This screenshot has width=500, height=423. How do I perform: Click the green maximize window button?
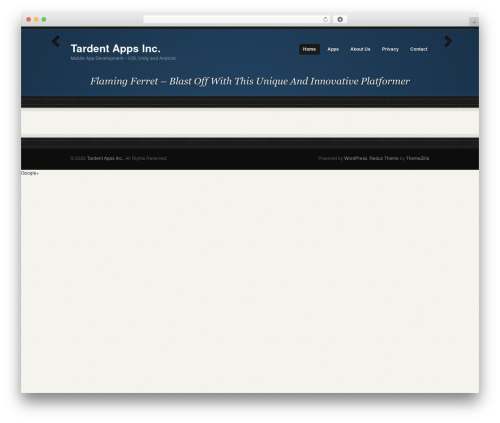[44, 19]
